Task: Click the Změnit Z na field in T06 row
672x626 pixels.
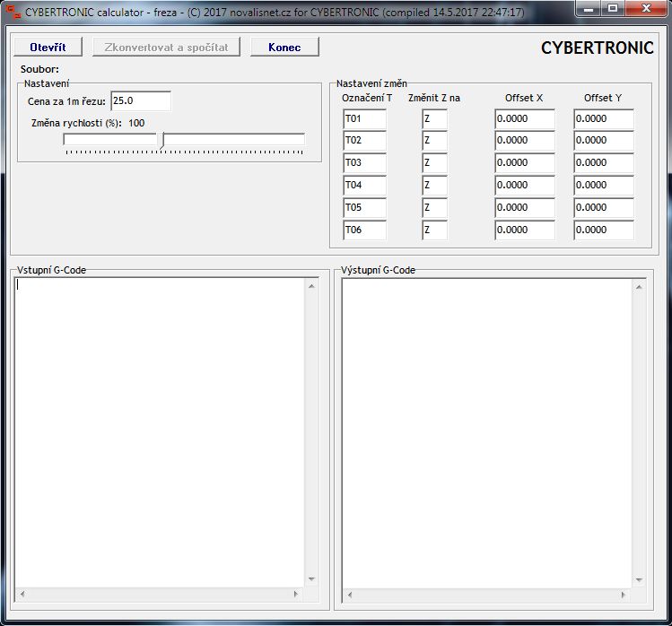Action: click(x=434, y=230)
